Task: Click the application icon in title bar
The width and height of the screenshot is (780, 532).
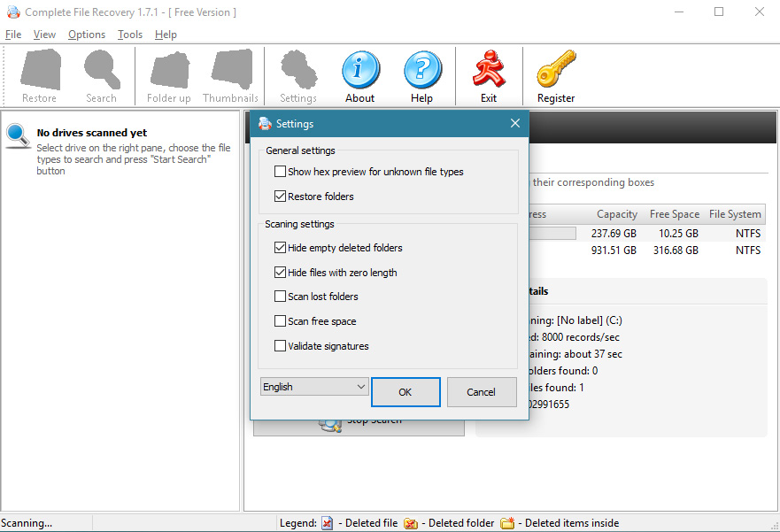Action: click(13, 12)
